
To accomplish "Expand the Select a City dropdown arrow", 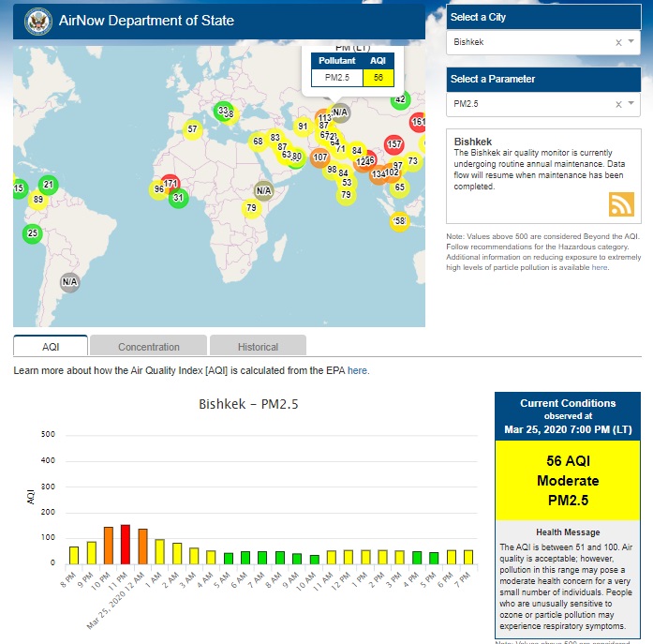I will 631,42.
